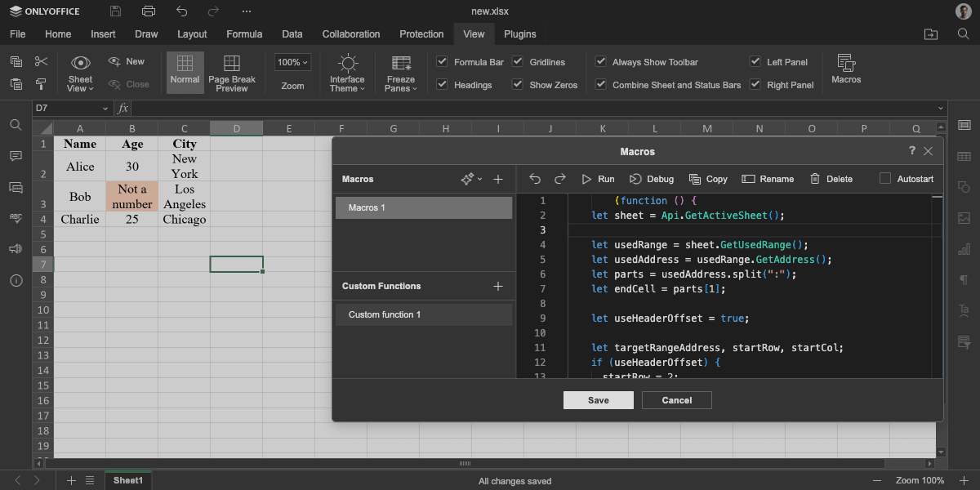
Task: Toggle the Show Zeros checkbox
Action: click(517, 84)
